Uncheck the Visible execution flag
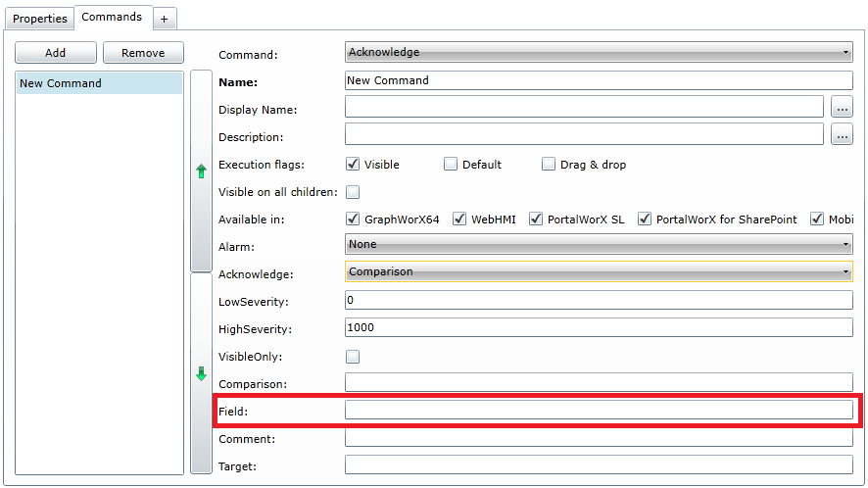This screenshot has height=488, width=868. click(x=354, y=165)
